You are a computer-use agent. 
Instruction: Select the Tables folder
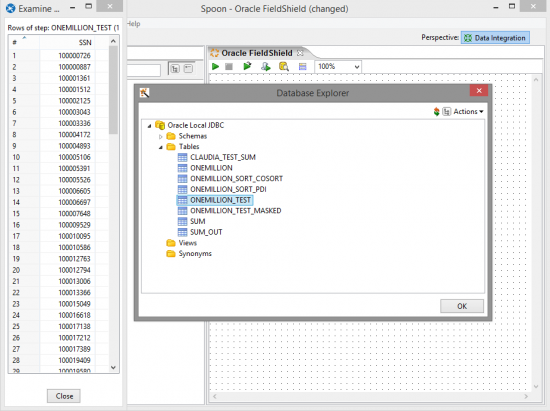[189, 147]
